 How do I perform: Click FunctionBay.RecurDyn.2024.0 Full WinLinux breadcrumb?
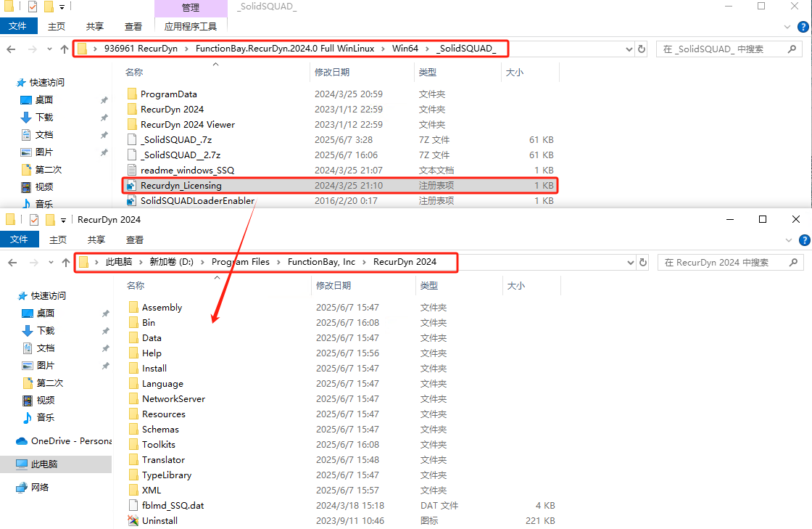[285, 48]
